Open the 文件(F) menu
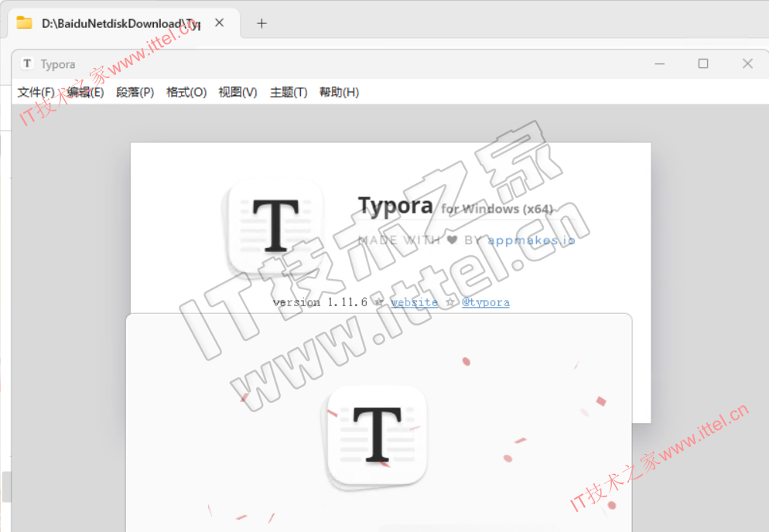This screenshot has width=769, height=532. [x=36, y=92]
